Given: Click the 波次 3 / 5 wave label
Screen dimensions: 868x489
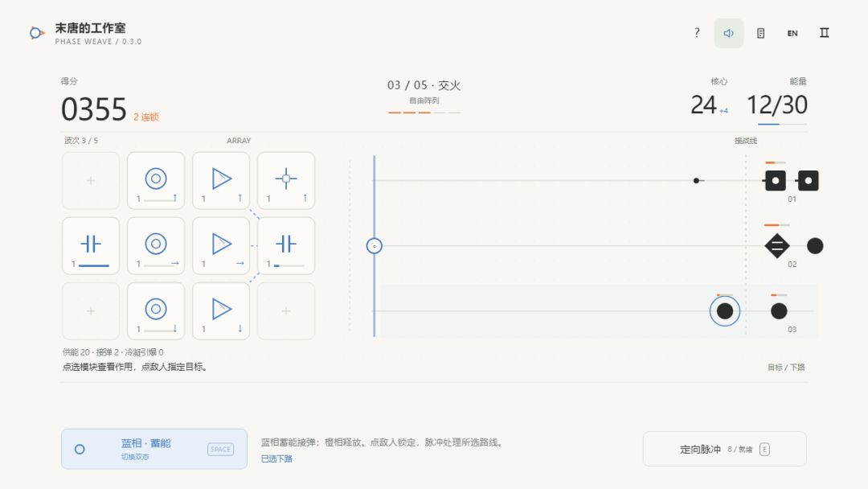Looking at the screenshot, I should (81, 141).
